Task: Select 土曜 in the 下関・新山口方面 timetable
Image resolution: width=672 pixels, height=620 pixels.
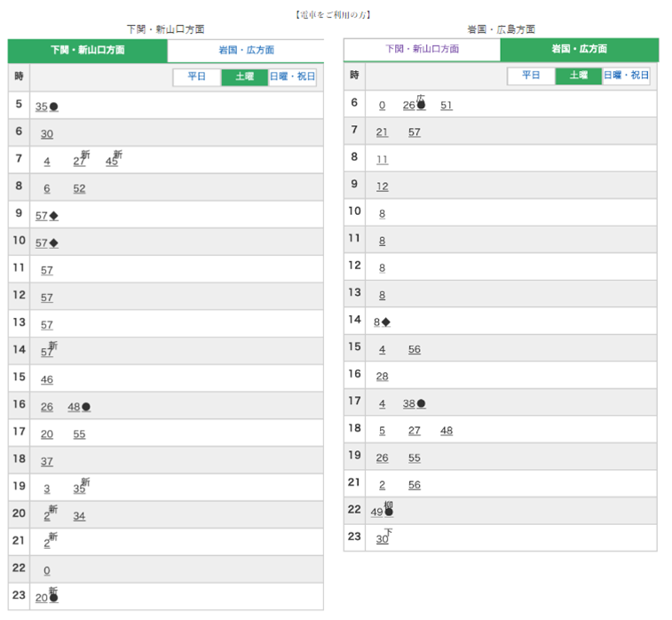Action: 244,77
